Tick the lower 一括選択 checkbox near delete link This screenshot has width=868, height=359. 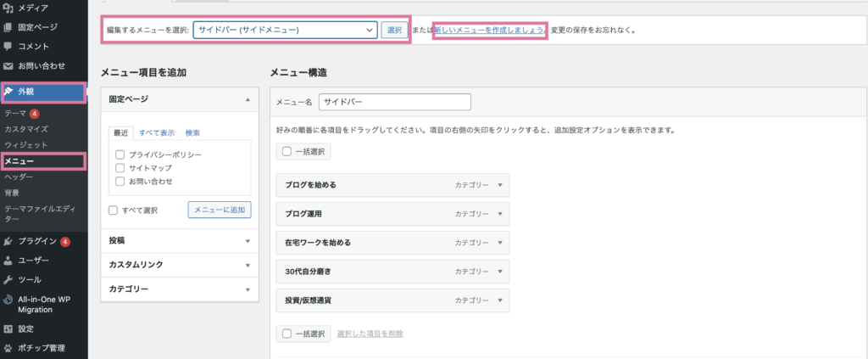(x=287, y=334)
